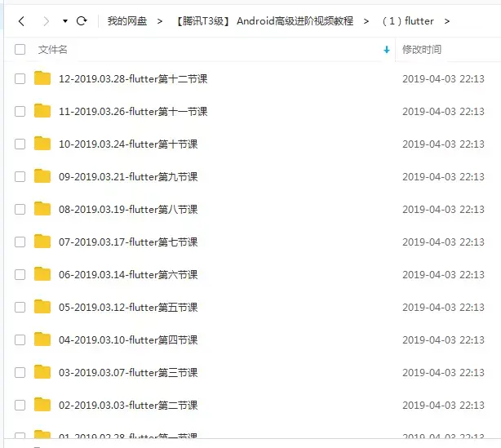Click the folder icon of flutter第六节课
This screenshot has height=448, width=501.
[42, 274]
